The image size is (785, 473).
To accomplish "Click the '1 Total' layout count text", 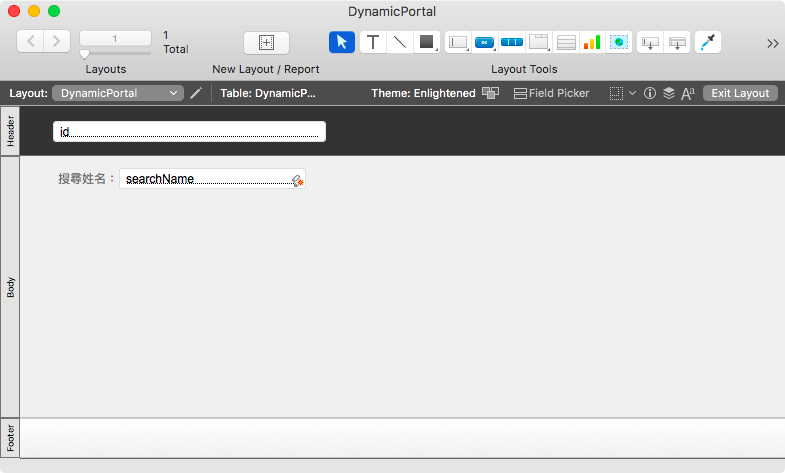I will (x=176, y=42).
